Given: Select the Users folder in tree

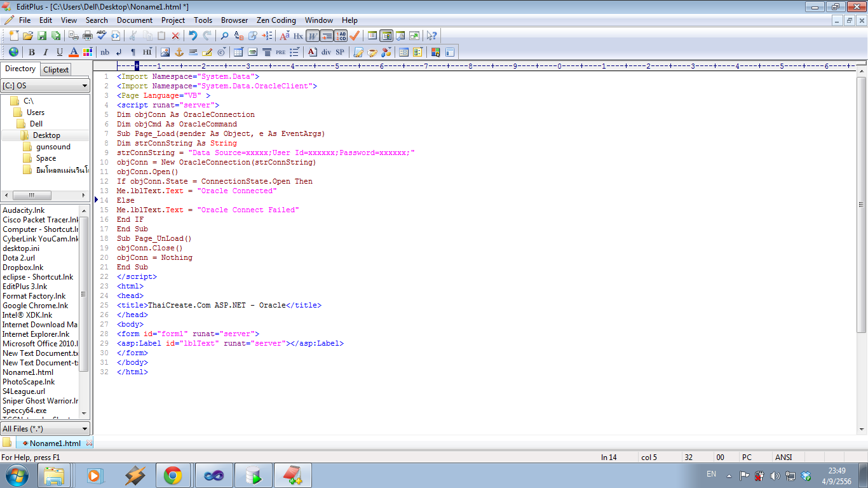Looking at the screenshot, I should click(x=36, y=112).
